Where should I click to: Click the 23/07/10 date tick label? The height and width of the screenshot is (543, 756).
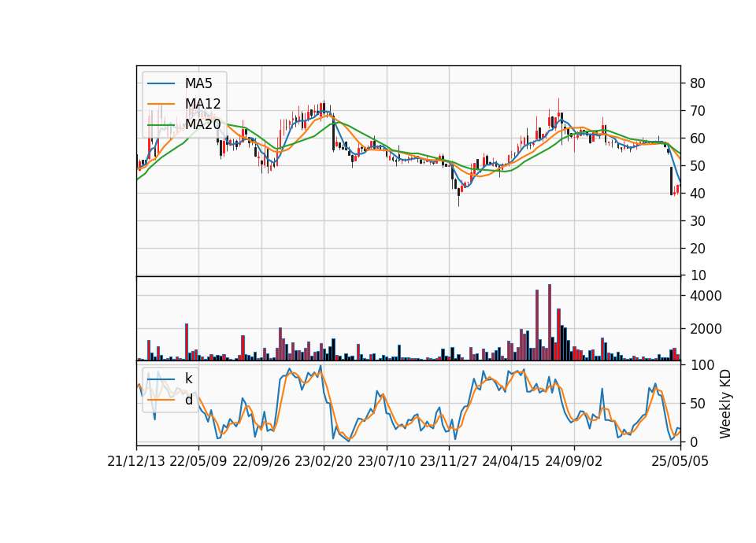(386, 462)
